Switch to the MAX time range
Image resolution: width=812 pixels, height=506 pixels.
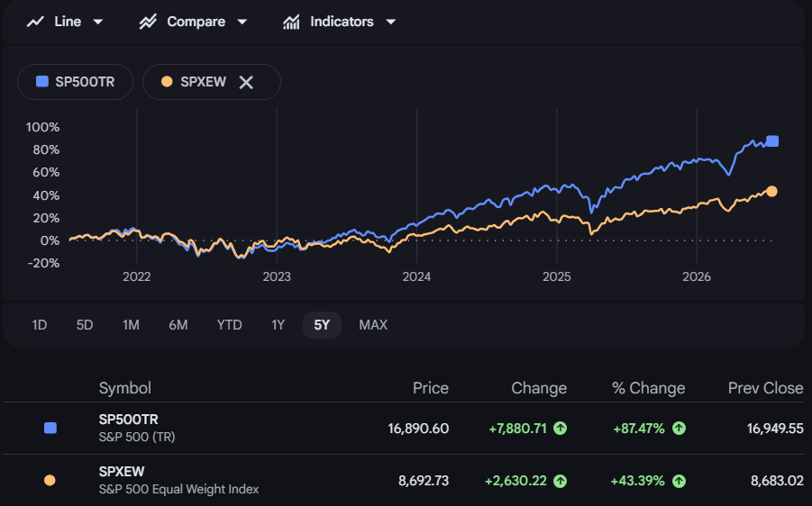373,325
